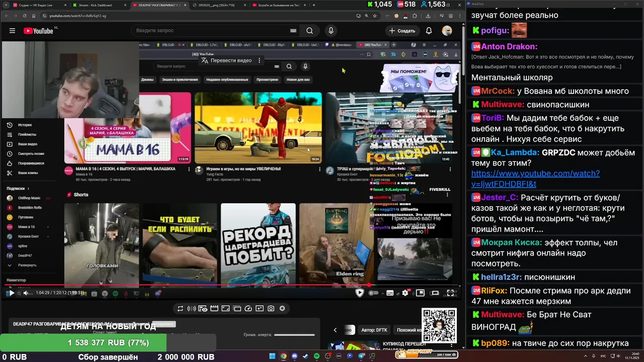
Task: Toggle loop with the repeat icon below the player
Action: click(x=180, y=308)
